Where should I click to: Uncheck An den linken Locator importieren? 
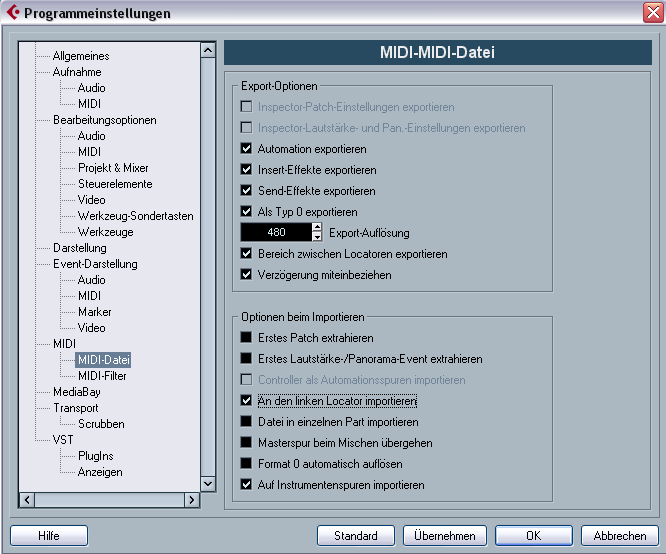246,400
